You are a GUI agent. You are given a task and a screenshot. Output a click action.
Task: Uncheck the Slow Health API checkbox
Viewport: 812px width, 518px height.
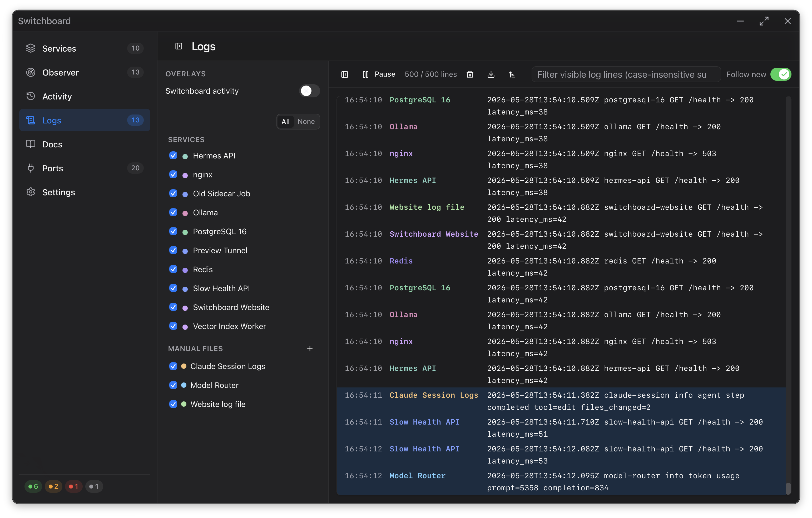pyautogui.click(x=173, y=288)
